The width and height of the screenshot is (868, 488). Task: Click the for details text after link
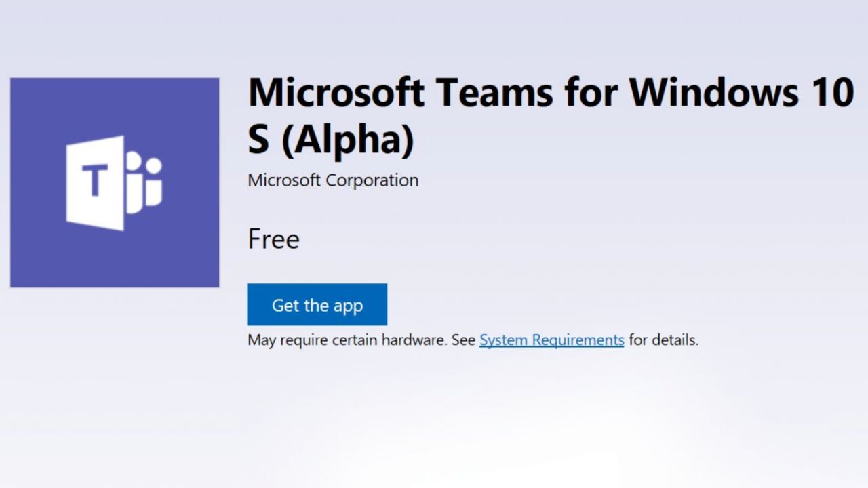[663, 340]
